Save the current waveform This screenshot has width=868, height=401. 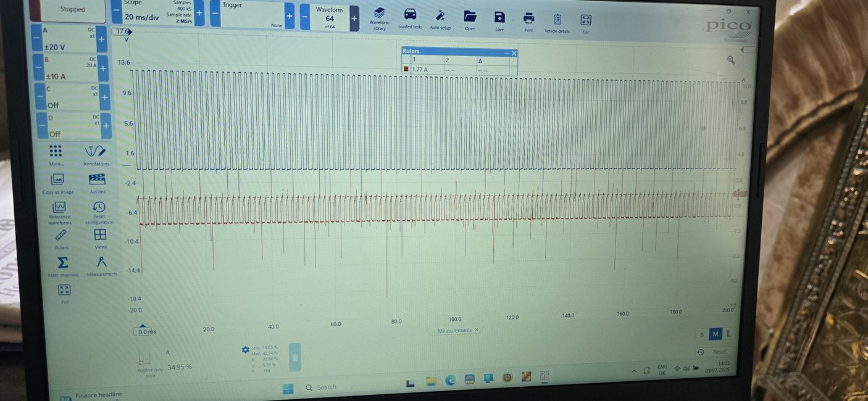pyautogui.click(x=499, y=20)
